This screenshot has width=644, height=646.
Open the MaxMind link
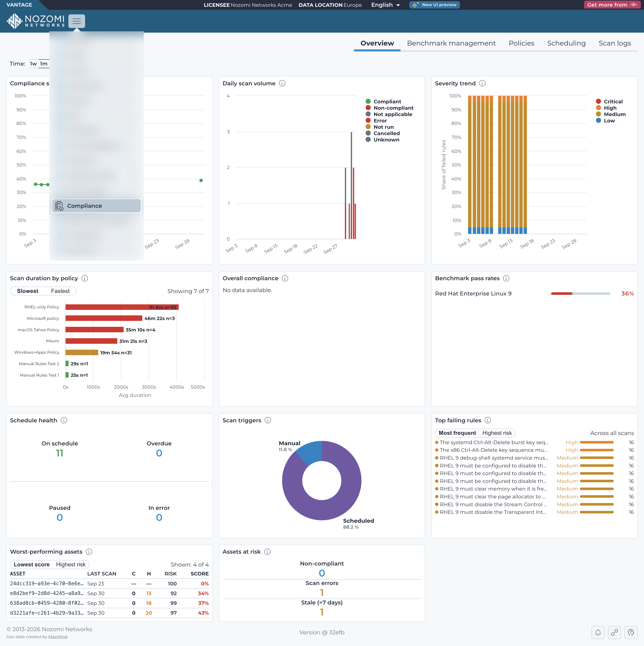pyautogui.click(x=58, y=637)
